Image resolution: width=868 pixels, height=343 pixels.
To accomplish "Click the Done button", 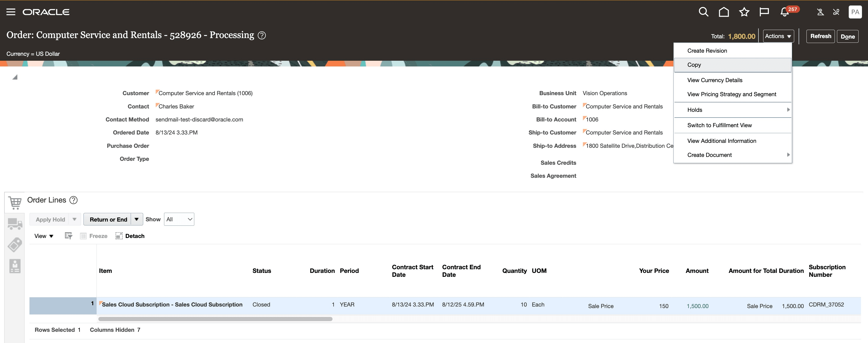I will 847,36.
